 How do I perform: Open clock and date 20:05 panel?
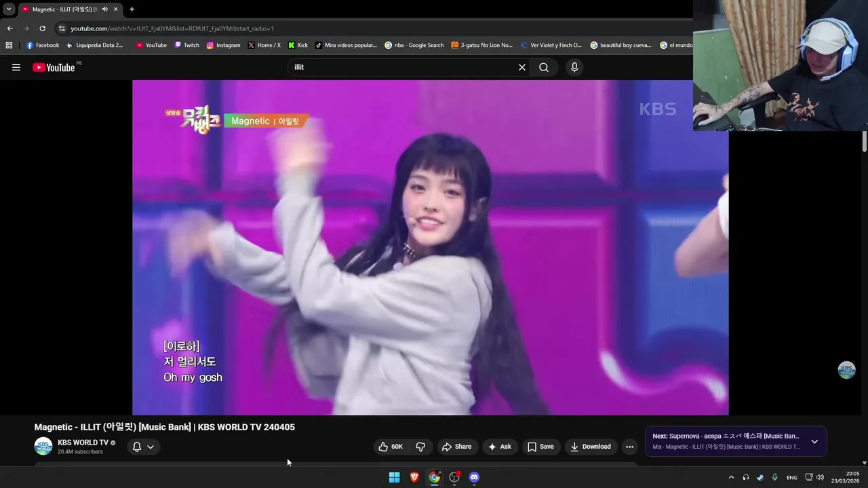tap(846, 477)
